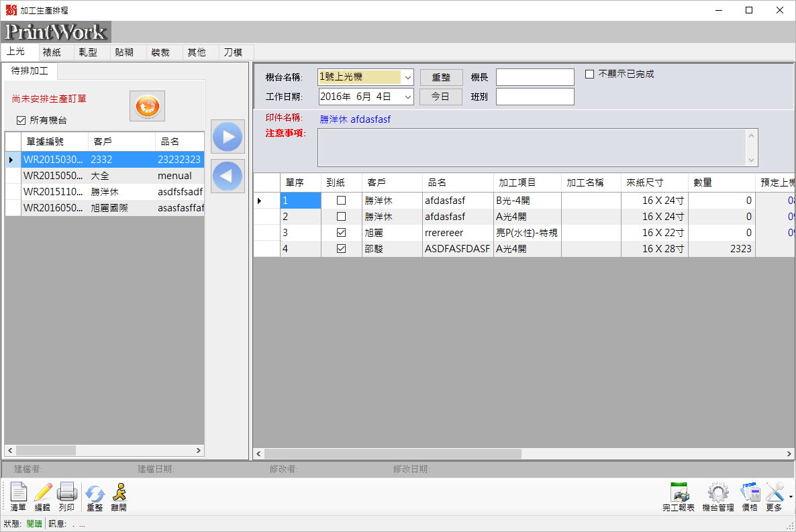Click the 更多 tools icon
The width and height of the screenshot is (796, 532).
(774, 496)
